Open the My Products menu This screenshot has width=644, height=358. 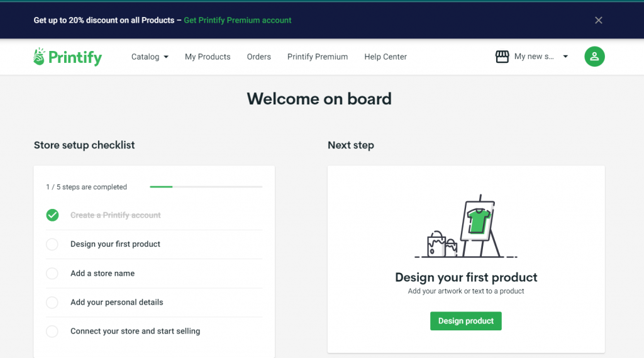pyautogui.click(x=208, y=57)
